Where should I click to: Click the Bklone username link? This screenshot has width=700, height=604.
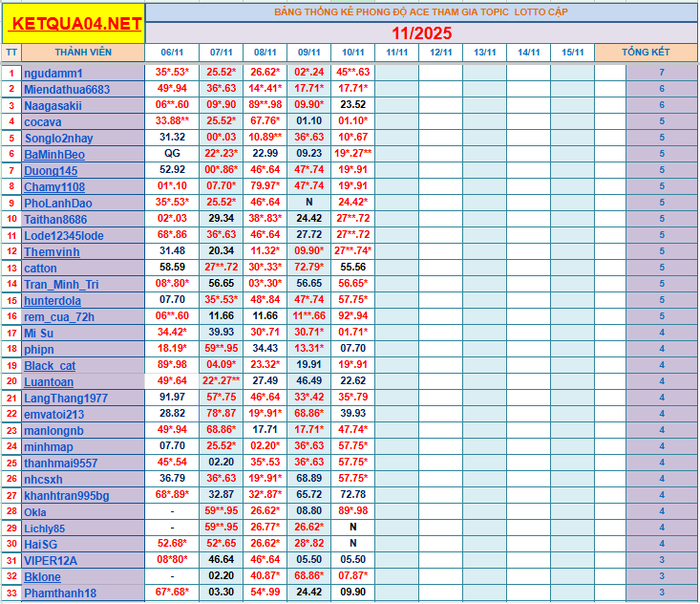(42, 576)
